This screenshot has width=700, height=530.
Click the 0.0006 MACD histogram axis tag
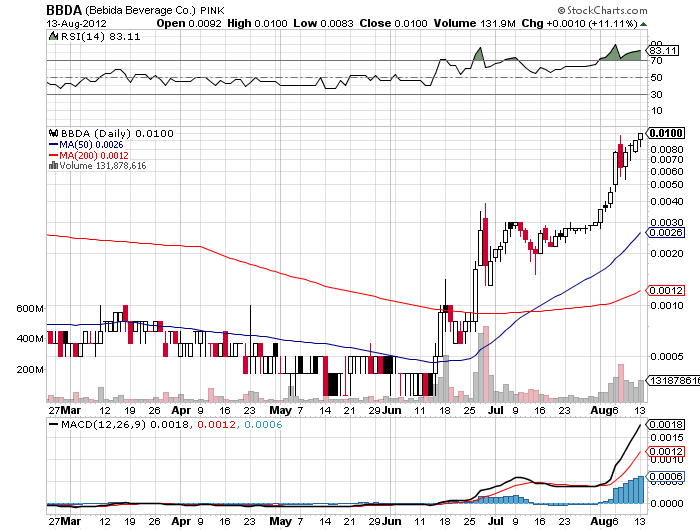pyautogui.click(x=666, y=477)
